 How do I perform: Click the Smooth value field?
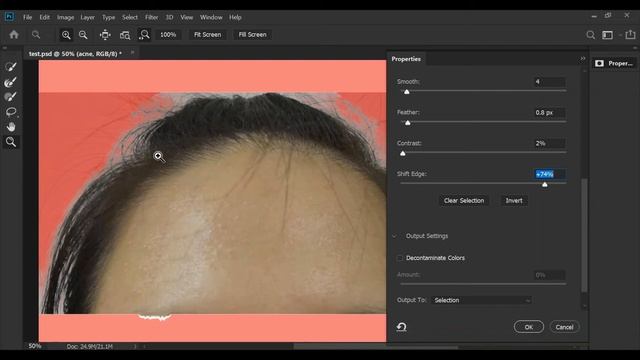(549, 82)
